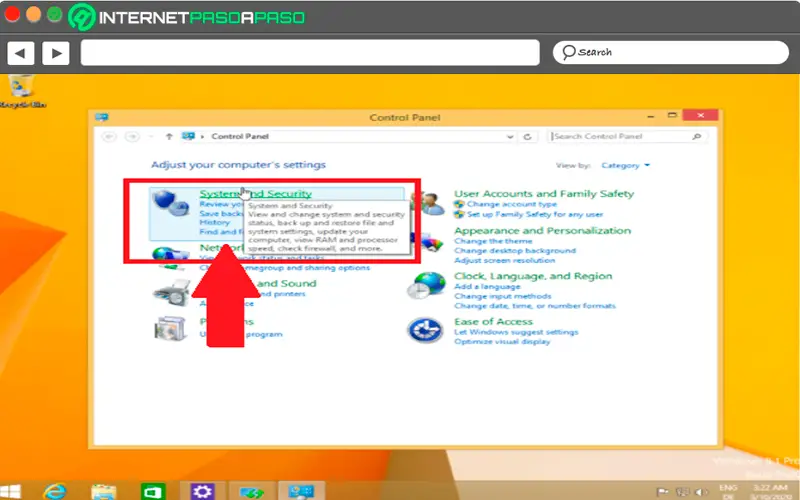Click the Control Panel taskbar button

coord(301,491)
